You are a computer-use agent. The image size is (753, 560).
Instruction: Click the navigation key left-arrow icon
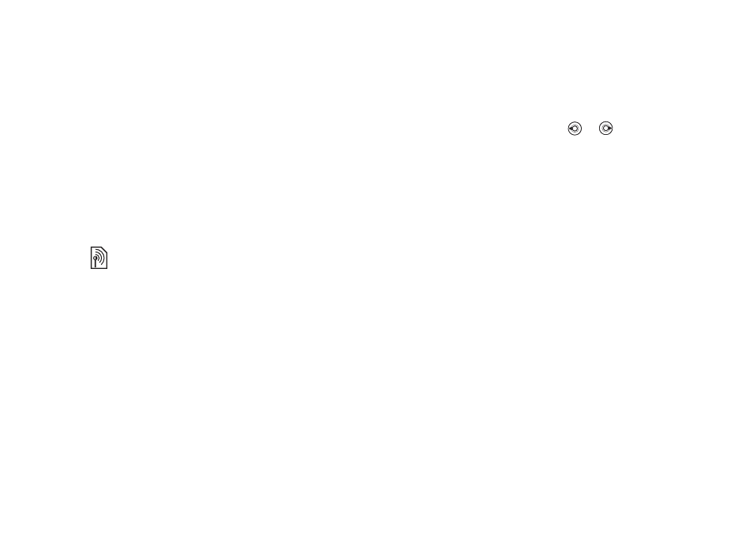click(x=575, y=129)
